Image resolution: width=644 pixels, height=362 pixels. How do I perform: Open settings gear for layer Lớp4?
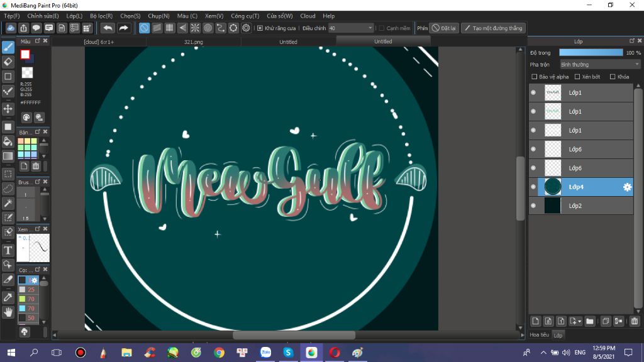(x=627, y=187)
